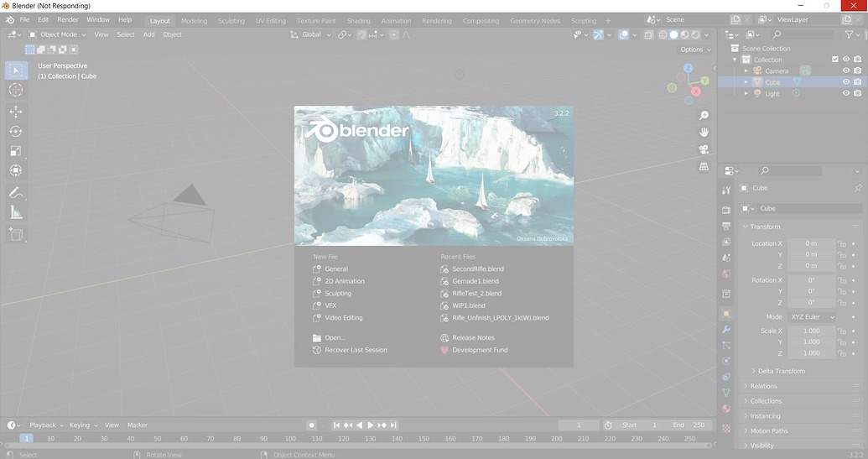
Task: Click the outliner filter funnel icon
Action: pos(850,34)
